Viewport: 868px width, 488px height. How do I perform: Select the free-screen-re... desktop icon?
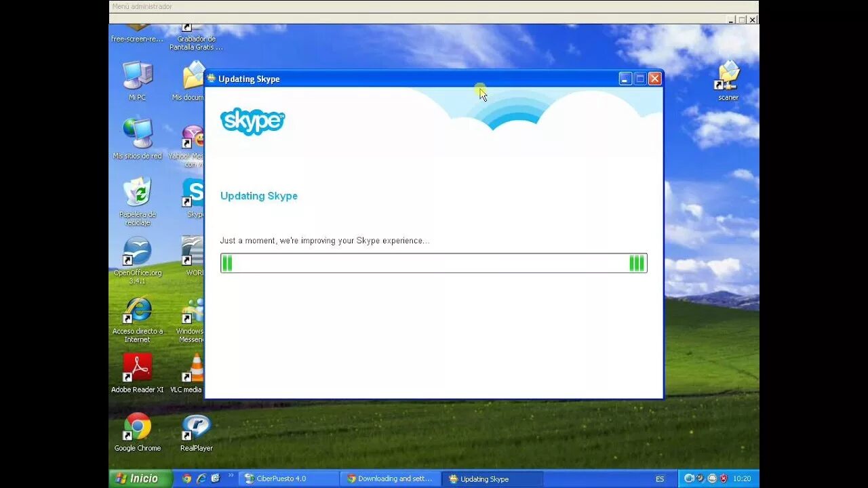[137, 34]
